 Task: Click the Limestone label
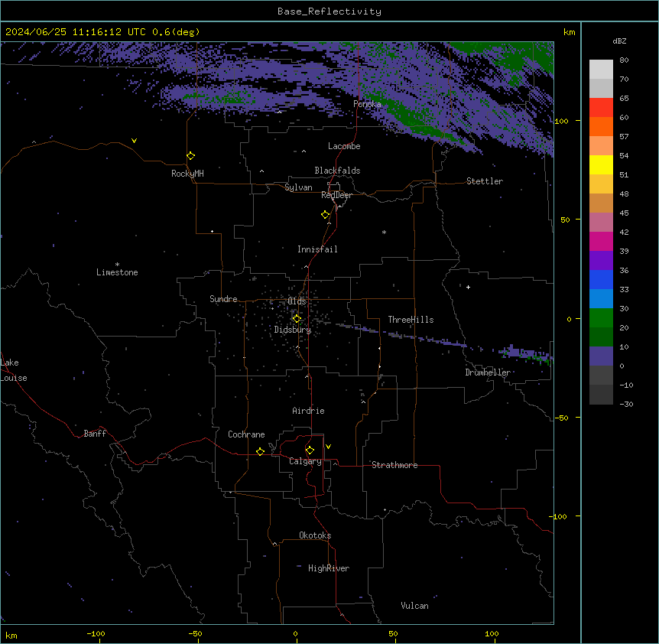[117, 272]
